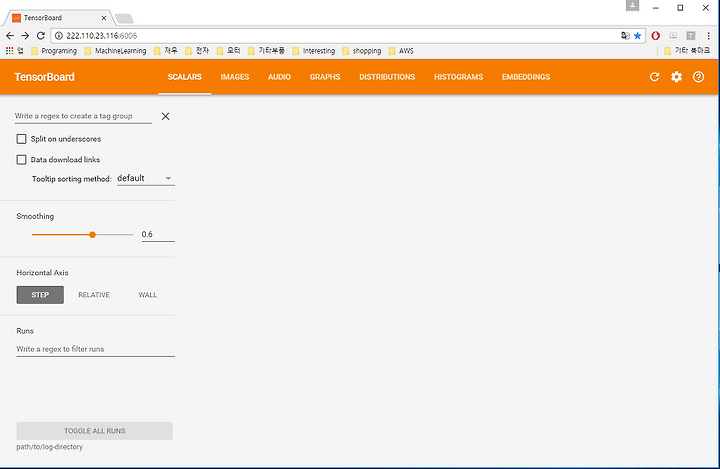The image size is (720, 469).
Task: Open TensorBoard settings gear
Action: click(676, 77)
